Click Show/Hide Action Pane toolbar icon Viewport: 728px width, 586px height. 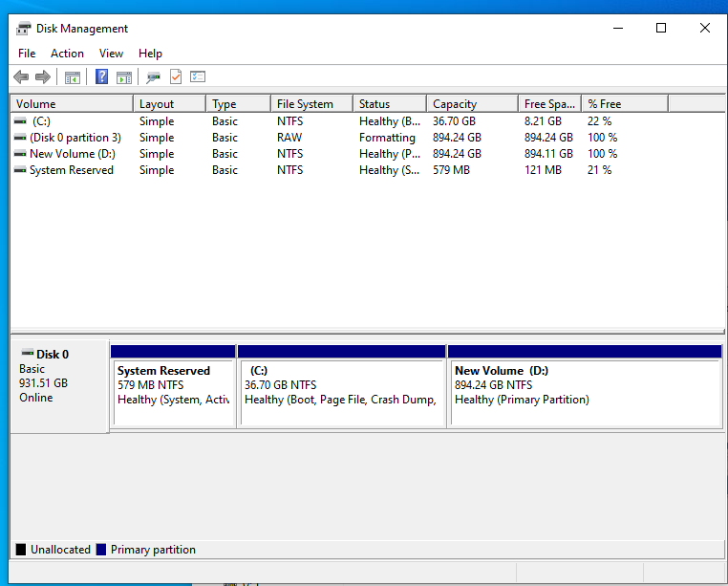(x=124, y=77)
